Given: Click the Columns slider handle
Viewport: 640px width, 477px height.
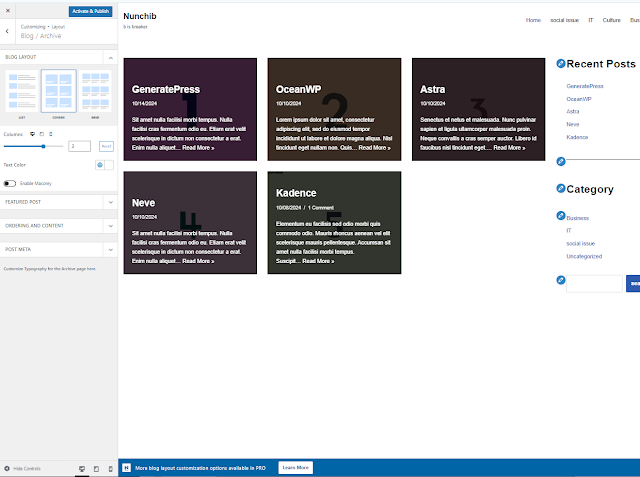Looking at the screenshot, I should tap(43, 146).
